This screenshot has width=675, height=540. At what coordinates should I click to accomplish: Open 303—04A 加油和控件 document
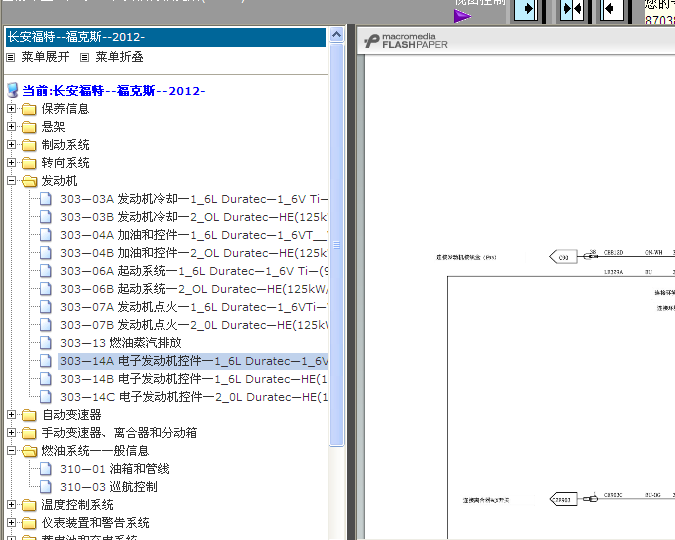point(194,235)
